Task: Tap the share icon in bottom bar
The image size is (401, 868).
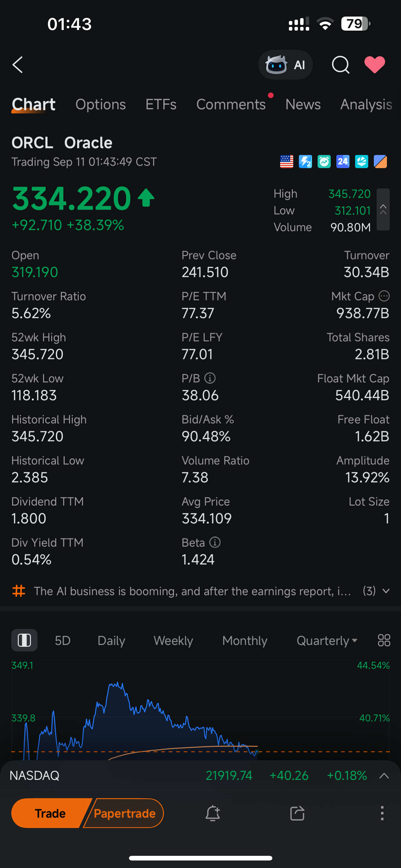Action: [297, 813]
